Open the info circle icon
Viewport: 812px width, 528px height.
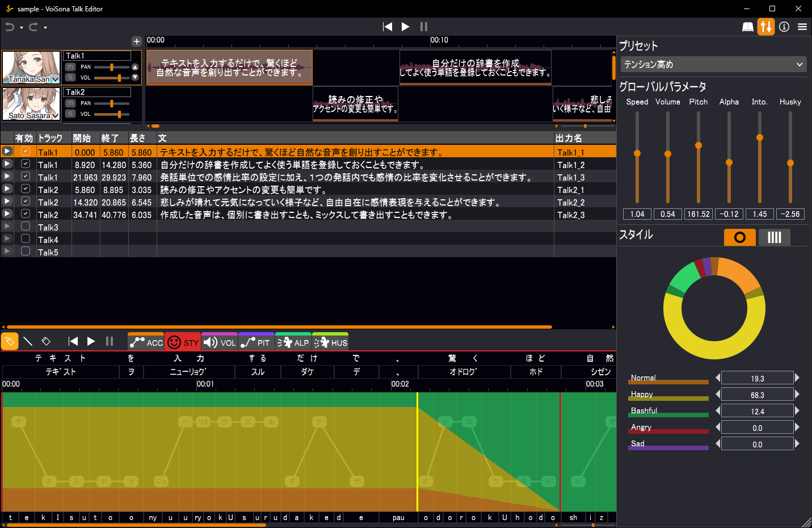(x=784, y=27)
